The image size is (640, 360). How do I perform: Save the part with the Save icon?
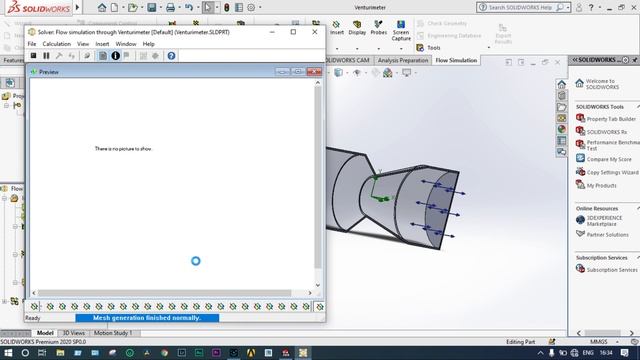click(x=152, y=7)
